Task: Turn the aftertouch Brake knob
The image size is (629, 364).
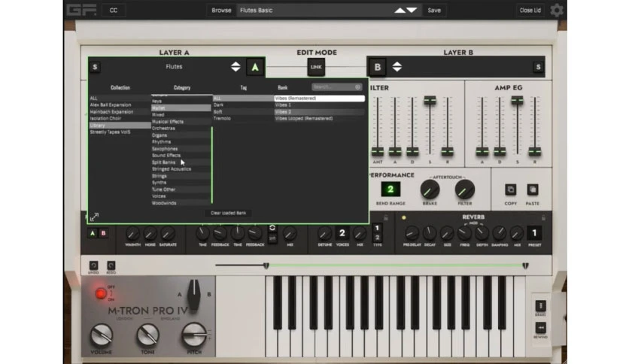Action: 430,190
